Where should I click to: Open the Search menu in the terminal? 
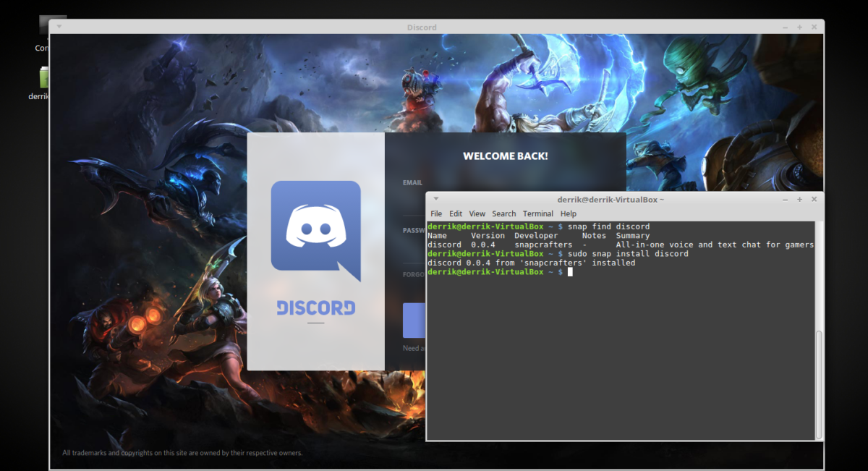click(503, 213)
